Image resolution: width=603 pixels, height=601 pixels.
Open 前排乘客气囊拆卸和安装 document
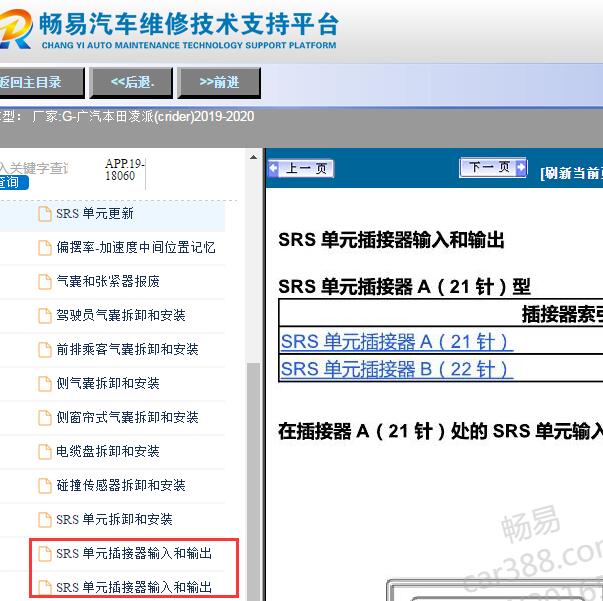point(127,349)
